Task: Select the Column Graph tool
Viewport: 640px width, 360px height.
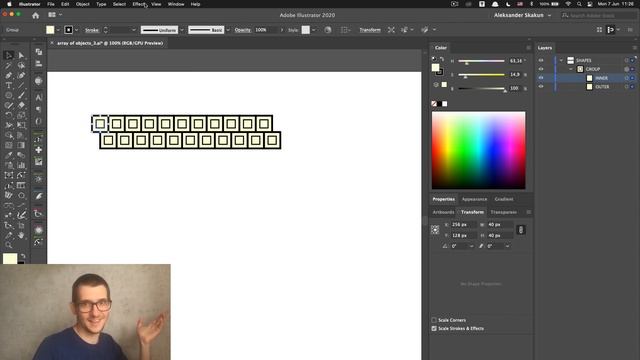Action: click(x=21, y=165)
